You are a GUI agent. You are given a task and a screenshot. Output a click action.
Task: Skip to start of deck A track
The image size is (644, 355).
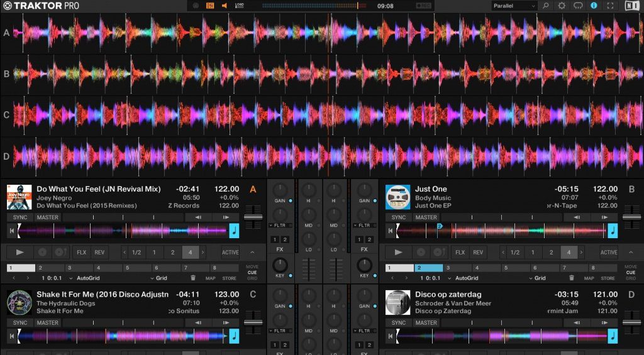[x=11, y=231]
